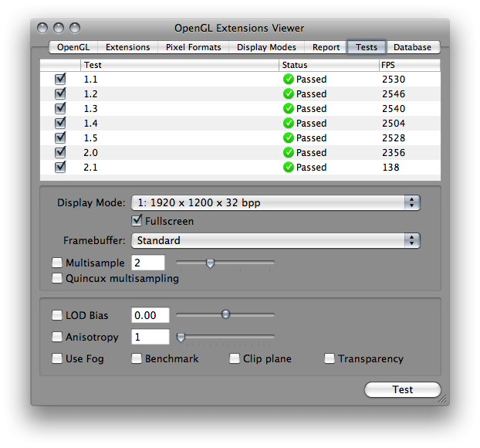The image size is (480, 448).
Task: Tick the Transparency checkbox
Action: [x=330, y=358]
